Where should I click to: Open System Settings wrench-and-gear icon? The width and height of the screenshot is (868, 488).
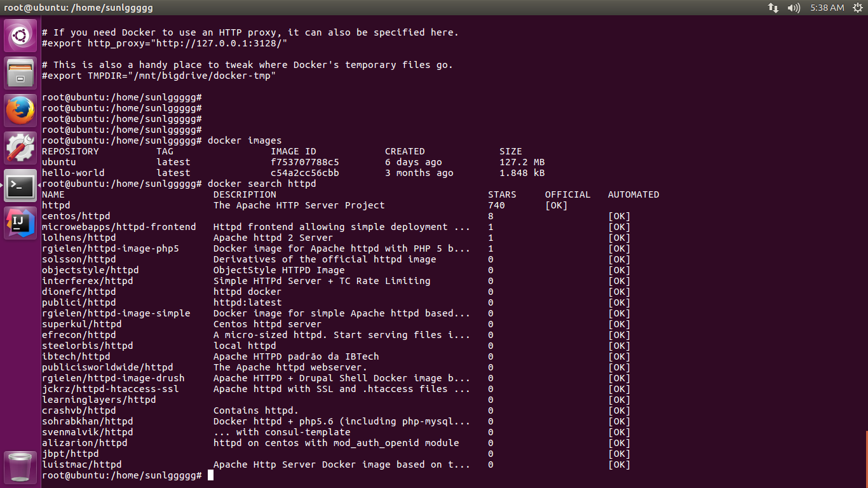[20, 148]
